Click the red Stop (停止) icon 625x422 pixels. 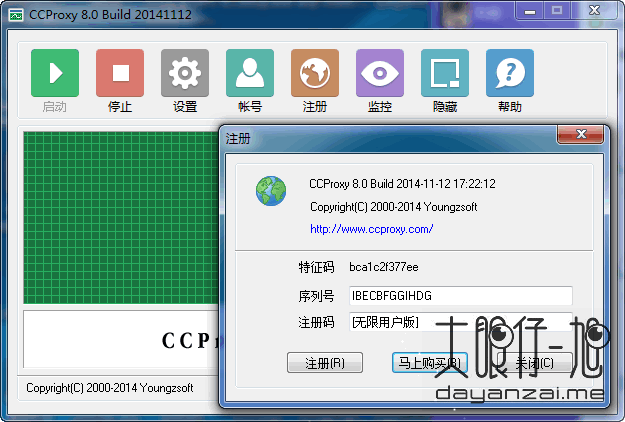(x=120, y=73)
